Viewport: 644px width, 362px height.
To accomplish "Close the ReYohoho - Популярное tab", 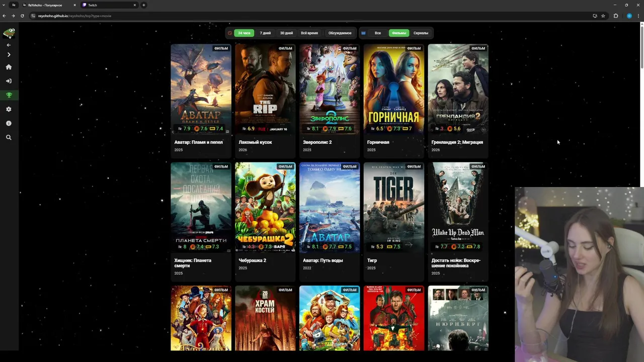I will (74, 5).
